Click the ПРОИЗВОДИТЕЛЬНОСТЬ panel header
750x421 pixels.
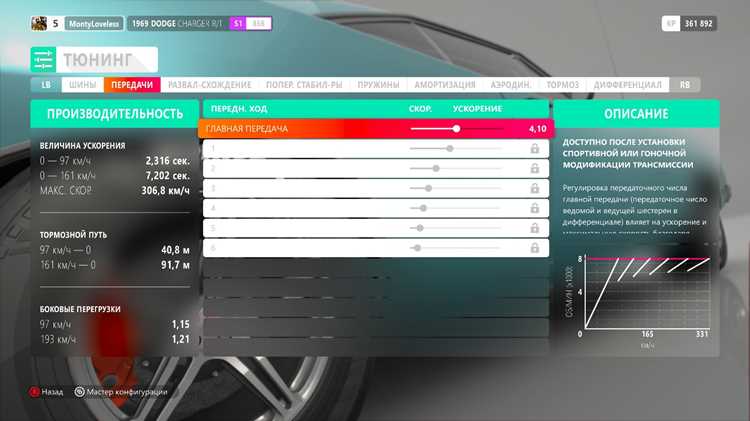pos(115,114)
